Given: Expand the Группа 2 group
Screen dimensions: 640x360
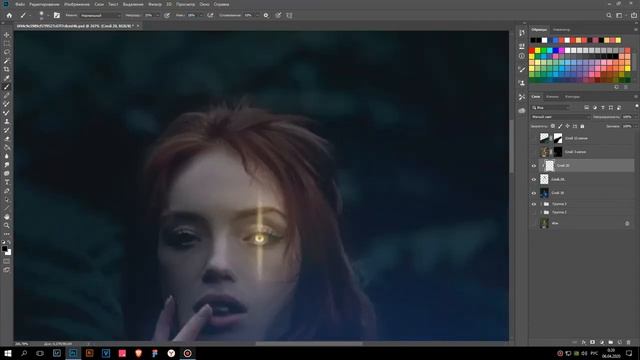Looking at the screenshot, I should click(542, 212).
